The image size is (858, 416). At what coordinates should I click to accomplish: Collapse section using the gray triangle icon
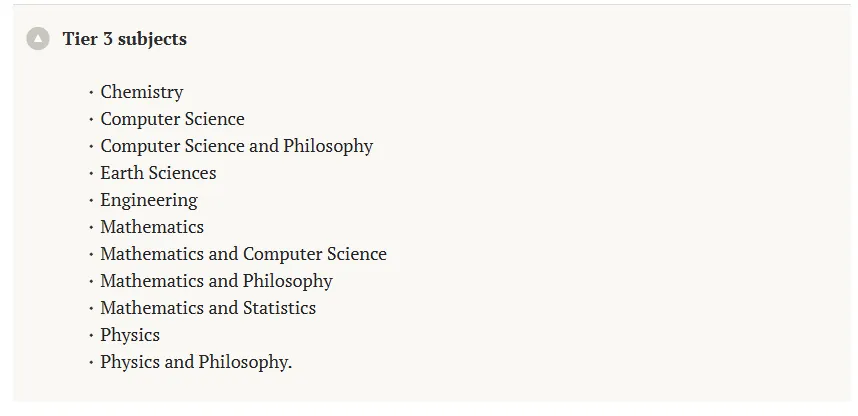pyautogui.click(x=38, y=39)
